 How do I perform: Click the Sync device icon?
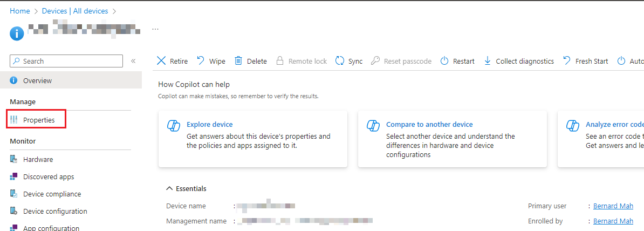(x=340, y=61)
